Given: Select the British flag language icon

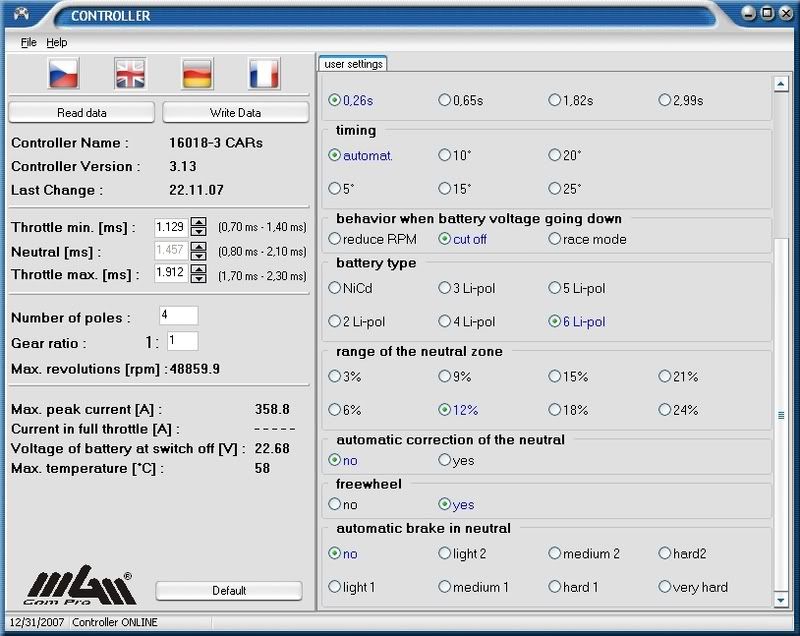Looking at the screenshot, I should [131, 73].
